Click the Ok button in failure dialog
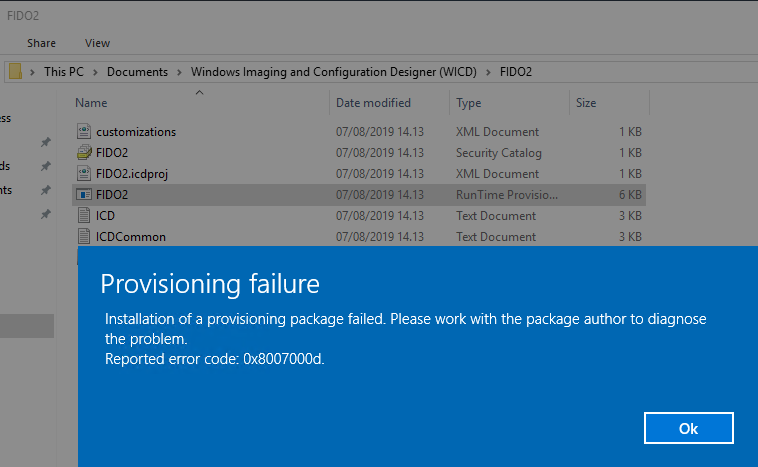Viewport: 758px width, 467px height. pyautogui.click(x=689, y=428)
